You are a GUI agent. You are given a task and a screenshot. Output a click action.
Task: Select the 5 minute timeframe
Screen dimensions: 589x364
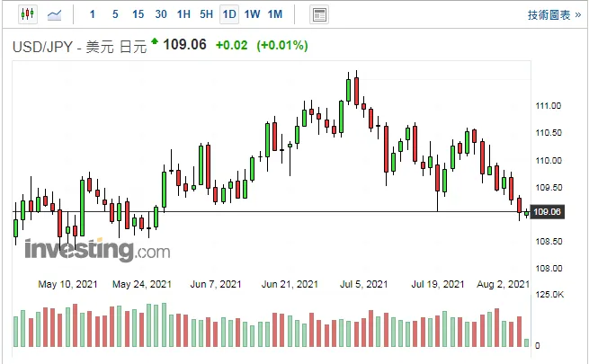[x=115, y=14]
